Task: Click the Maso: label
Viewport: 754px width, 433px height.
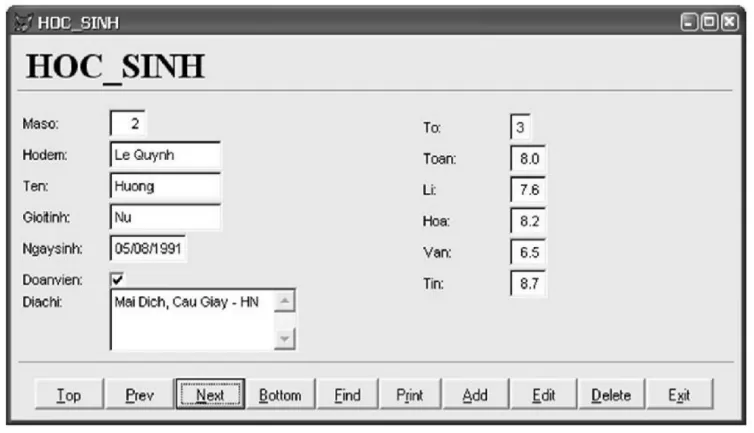Action: (40, 124)
